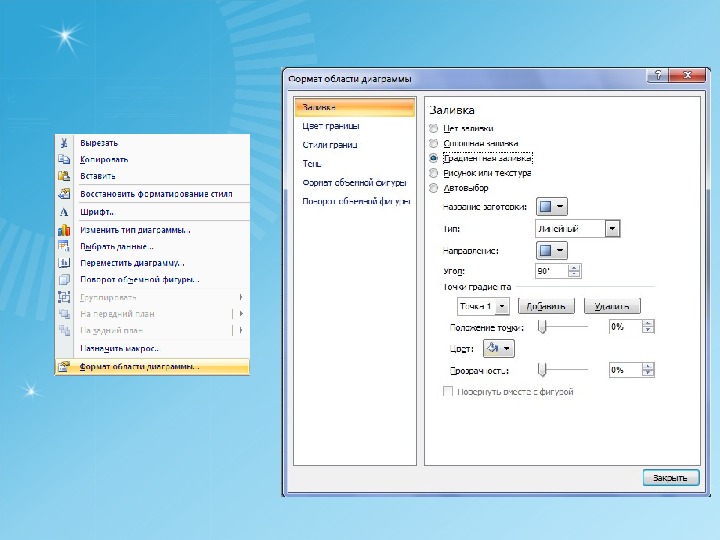Click the format chart area icon
Image resolution: width=720 pixels, height=540 pixels.
[x=64, y=366]
